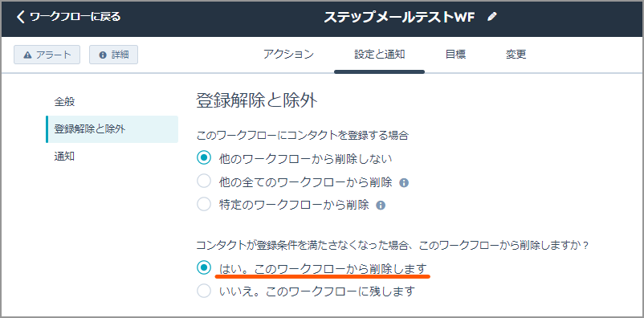Screen dimensions: 644x318
Task: Choose 特定のワークフローから削除 radio option
Action: pyautogui.click(x=204, y=204)
